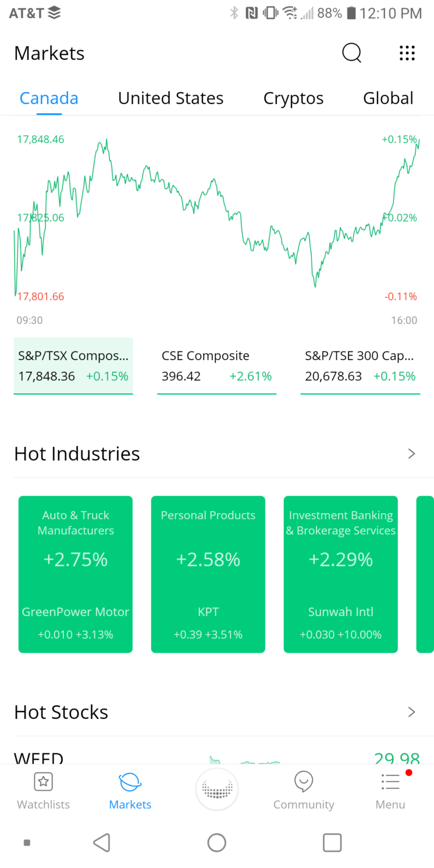Switch to the United States tab
The image size is (434, 868).
[170, 98]
